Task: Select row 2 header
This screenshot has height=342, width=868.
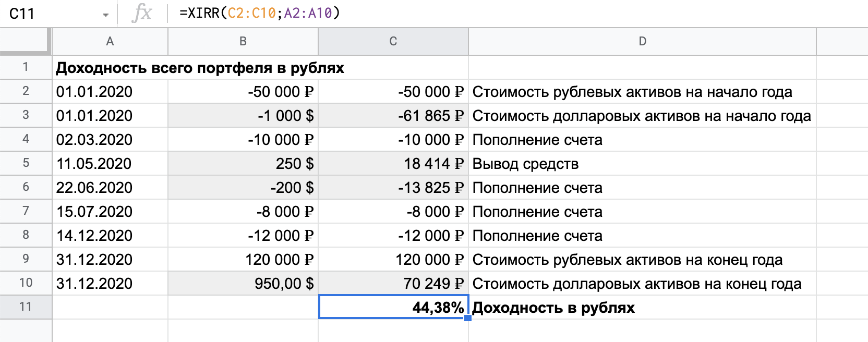Action: [x=26, y=91]
